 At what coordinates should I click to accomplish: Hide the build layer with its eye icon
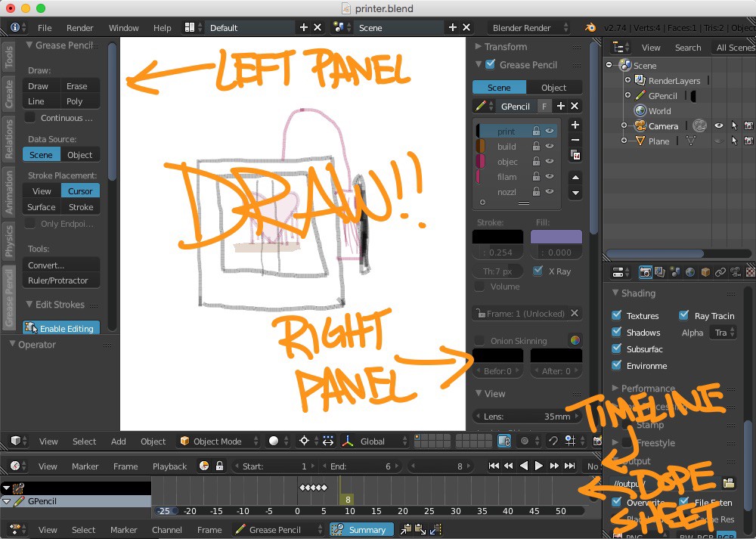point(550,146)
